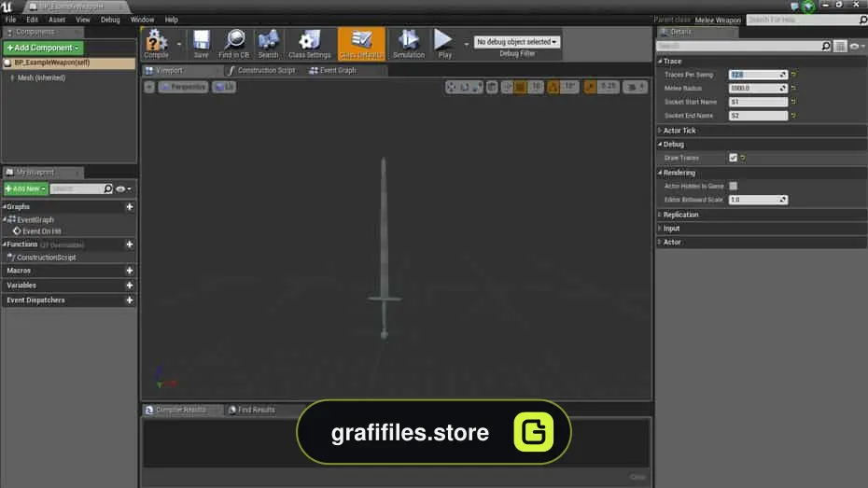The height and width of the screenshot is (488, 868).
Task: Compile the blueprint with the Compile icon
Action: click(x=156, y=44)
